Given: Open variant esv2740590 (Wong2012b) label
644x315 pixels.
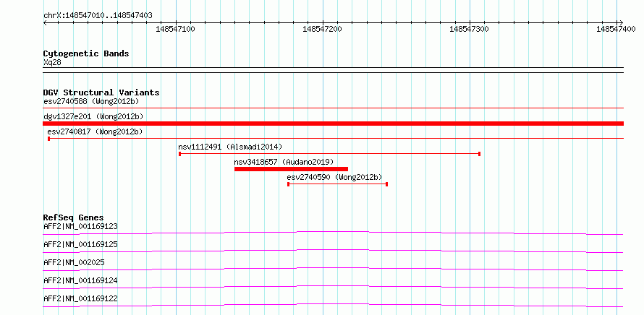Looking at the screenshot, I should pos(334,177).
